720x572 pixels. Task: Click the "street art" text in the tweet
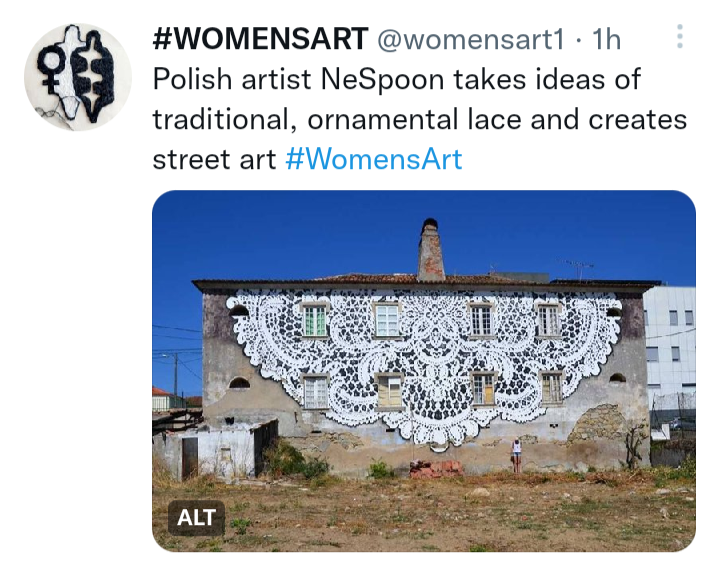pos(214,159)
